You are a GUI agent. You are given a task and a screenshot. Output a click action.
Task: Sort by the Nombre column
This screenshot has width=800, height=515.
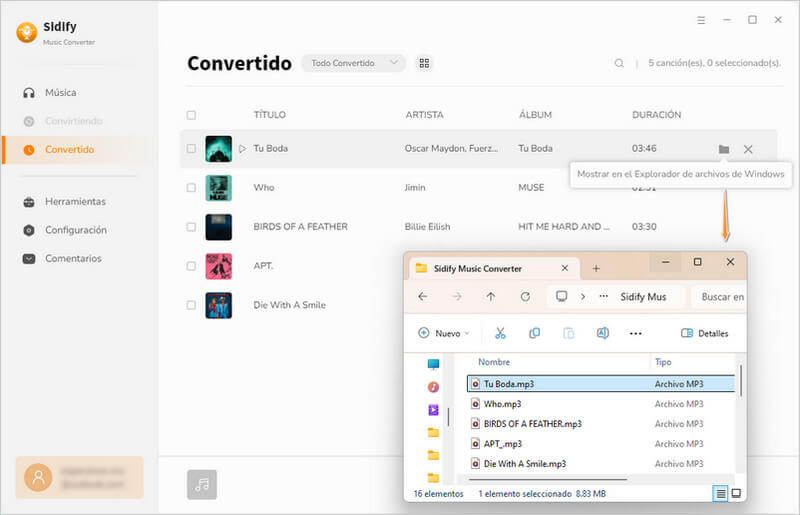coord(494,362)
